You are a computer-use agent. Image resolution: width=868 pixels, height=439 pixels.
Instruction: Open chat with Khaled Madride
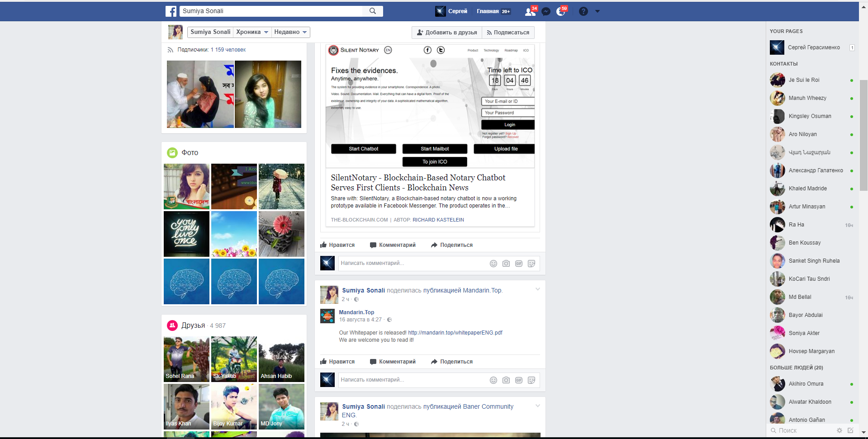coord(812,189)
